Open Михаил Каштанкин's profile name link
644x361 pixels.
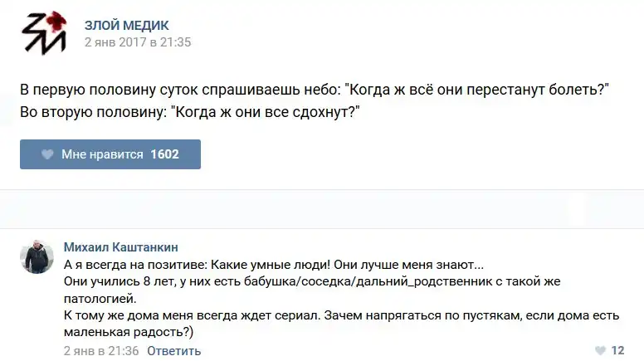(120, 247)
